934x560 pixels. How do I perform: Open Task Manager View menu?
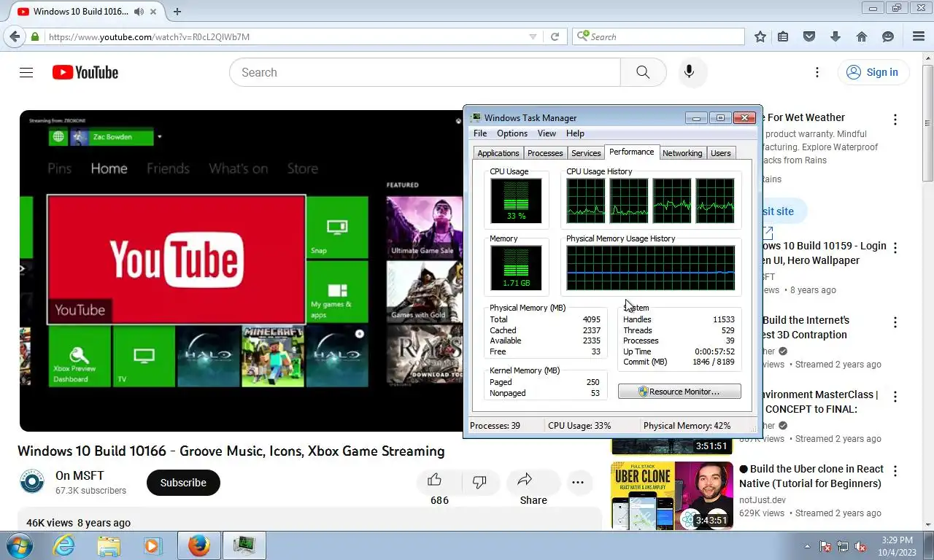tap(547, 133)
